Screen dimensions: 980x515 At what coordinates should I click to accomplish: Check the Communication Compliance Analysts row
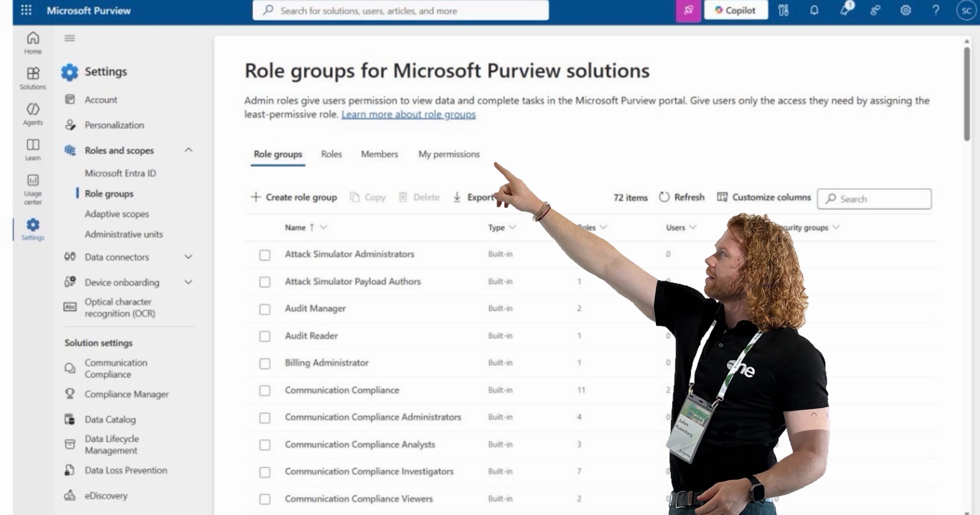(x=265, y=445)
